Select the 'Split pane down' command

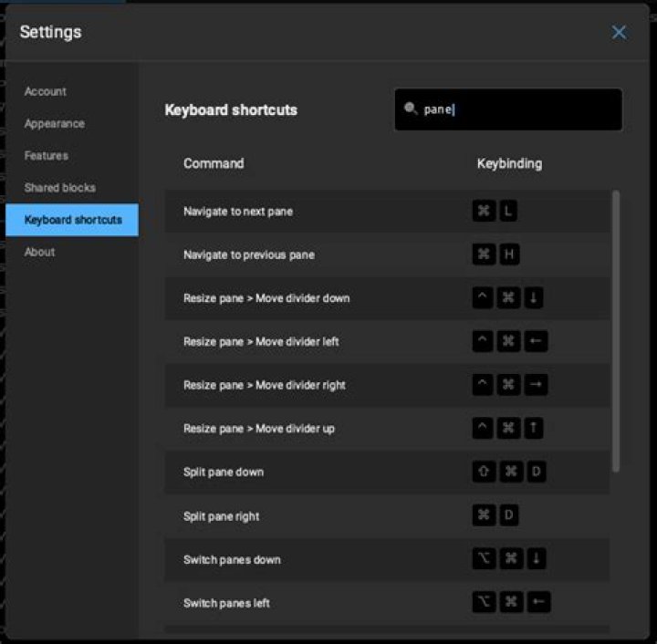tap(387, 472)
